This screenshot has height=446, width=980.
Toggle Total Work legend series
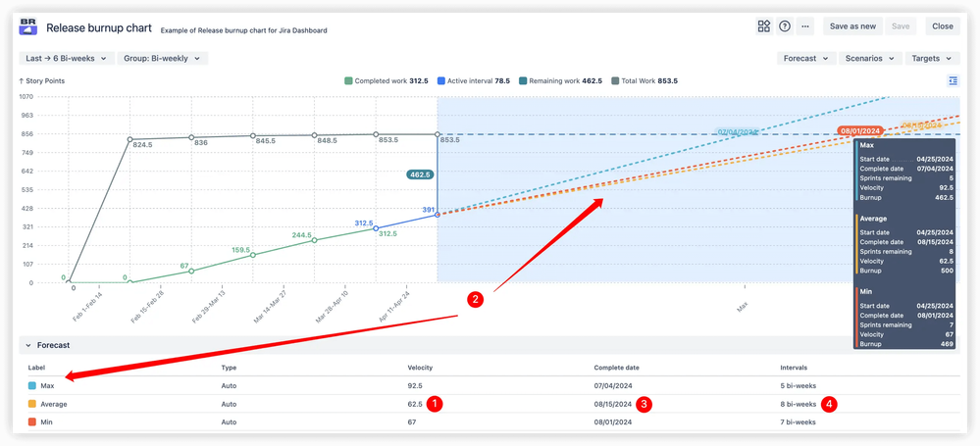650,81
